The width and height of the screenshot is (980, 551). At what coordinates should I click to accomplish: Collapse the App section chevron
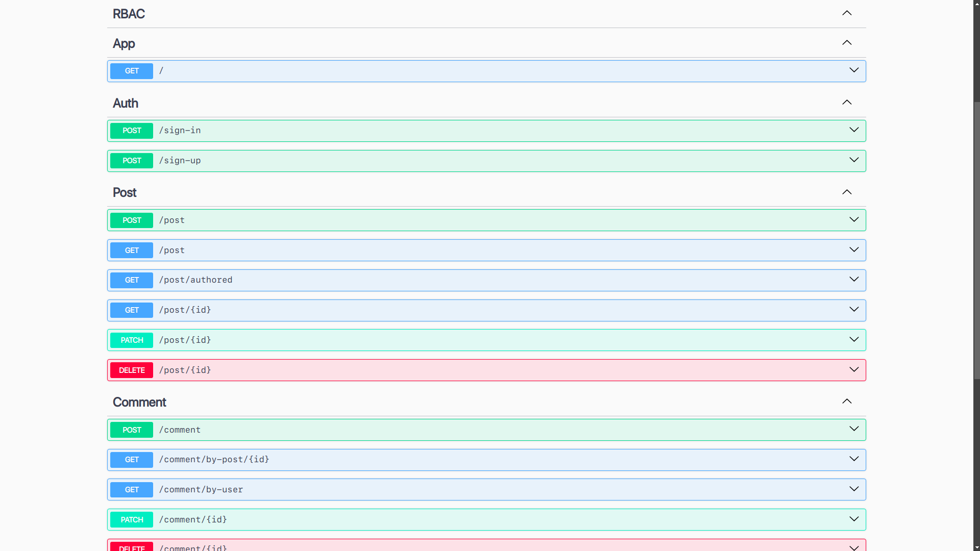pos(847,43)
